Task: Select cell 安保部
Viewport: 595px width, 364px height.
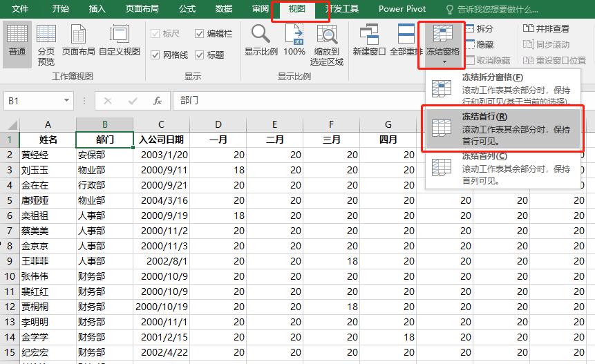Action: 104,155
